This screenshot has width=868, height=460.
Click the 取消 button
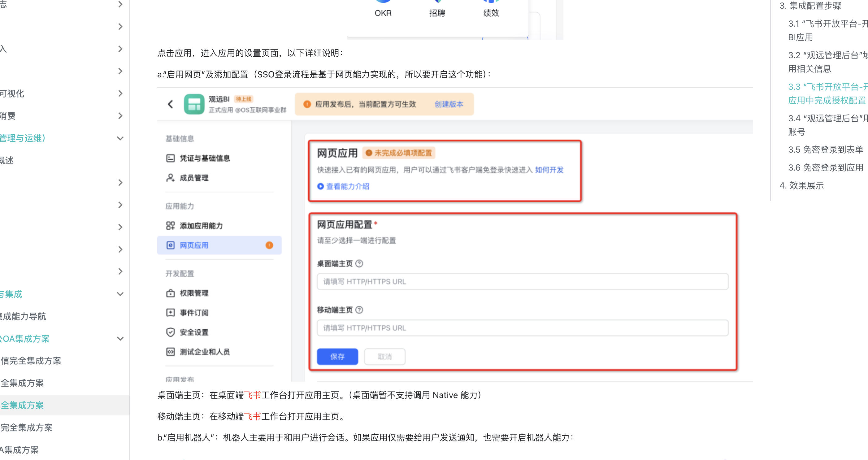[385, 357]
